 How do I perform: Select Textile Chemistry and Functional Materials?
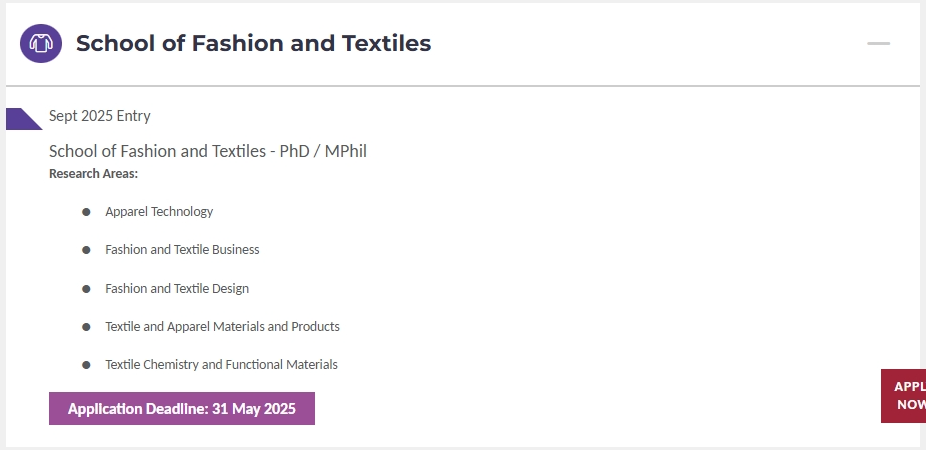pos(221,364)
